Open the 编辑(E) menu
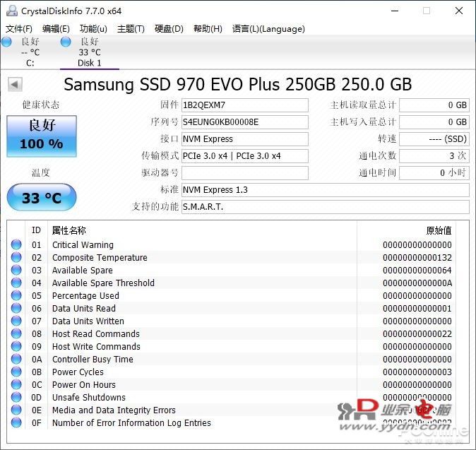 tap(56, 29)
